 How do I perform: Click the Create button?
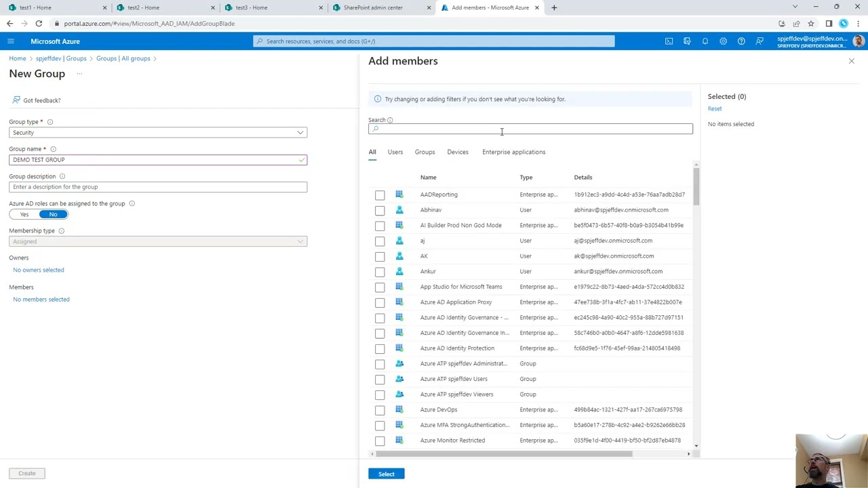coord(27,473)
